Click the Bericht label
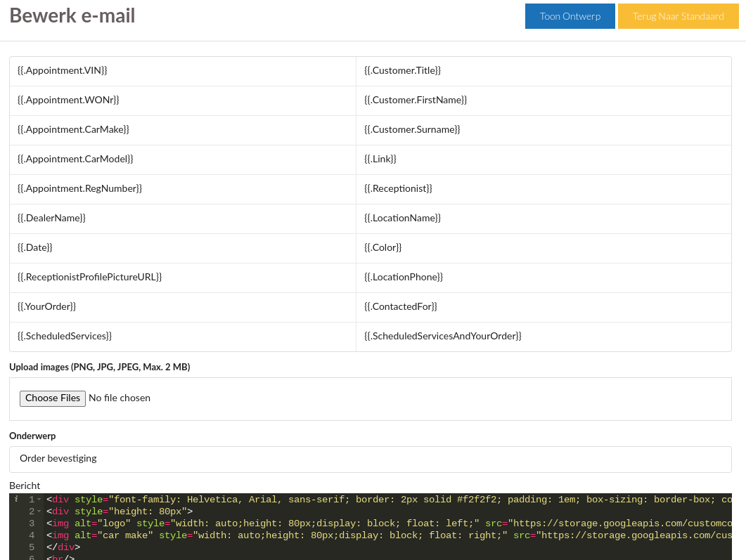 tap(25, 486)
